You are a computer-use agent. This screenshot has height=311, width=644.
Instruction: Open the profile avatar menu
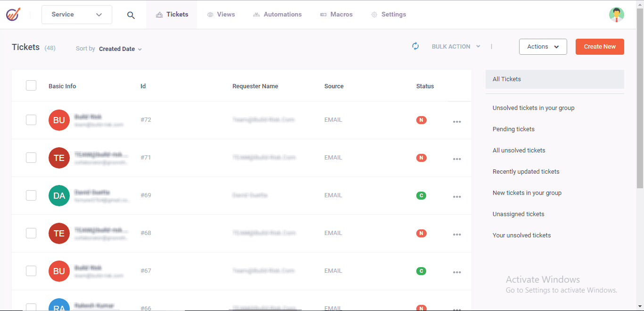pos(617,14)
